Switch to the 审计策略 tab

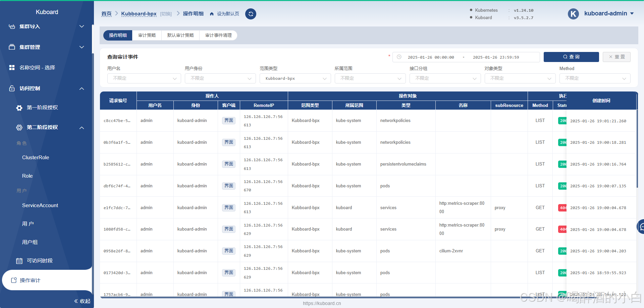[147, 35]
